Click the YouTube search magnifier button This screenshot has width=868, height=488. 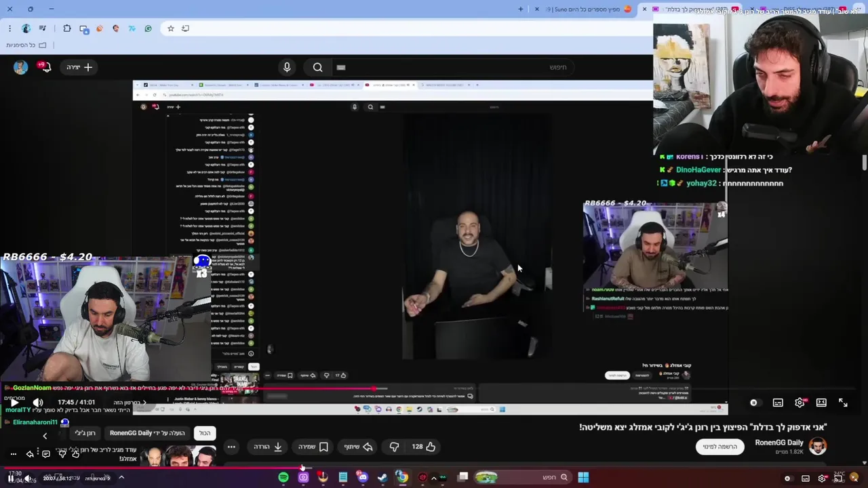[317, 67]
